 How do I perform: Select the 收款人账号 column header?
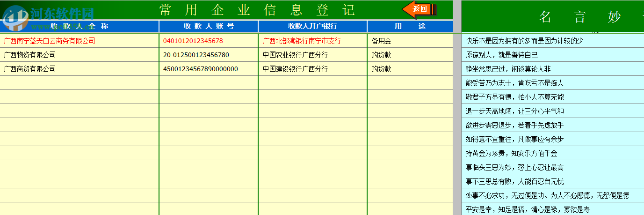click(209, 26)
